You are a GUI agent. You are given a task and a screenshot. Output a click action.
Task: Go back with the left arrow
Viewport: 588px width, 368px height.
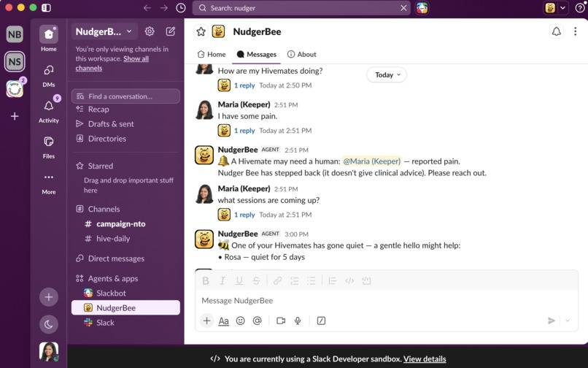point(147,8)
